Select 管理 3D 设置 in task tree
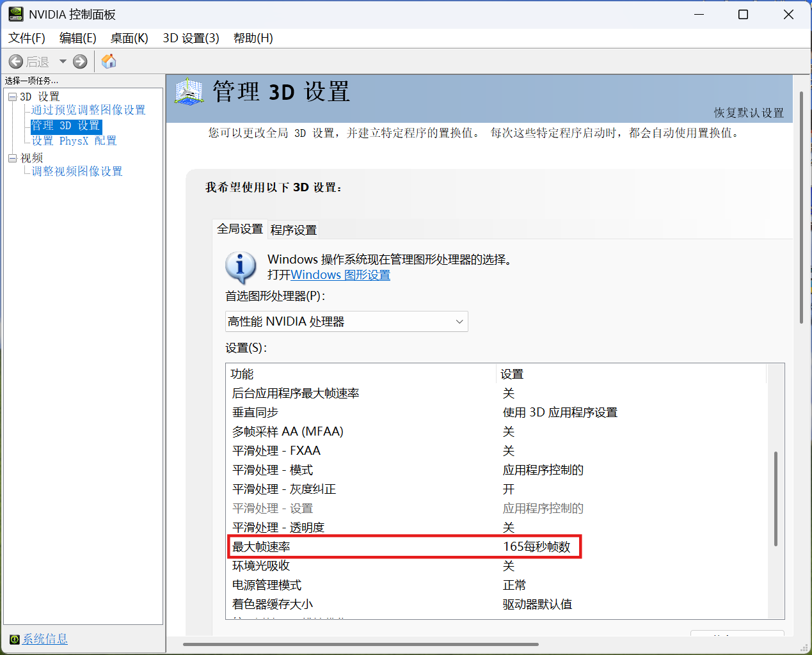 pyautogui.click(x=66, y=125)
